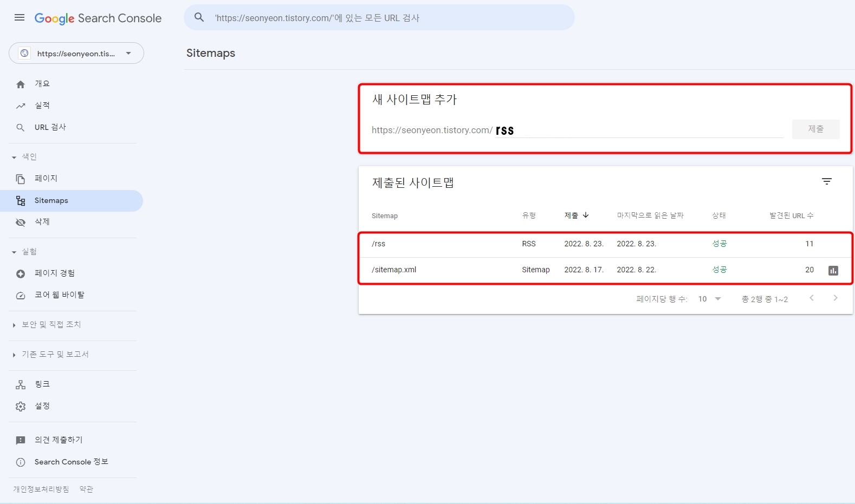This screenshot has width=855, height=504.
Task: Click 성공 status in the /sitemap.xml row
Action: [x=720, y=270]
